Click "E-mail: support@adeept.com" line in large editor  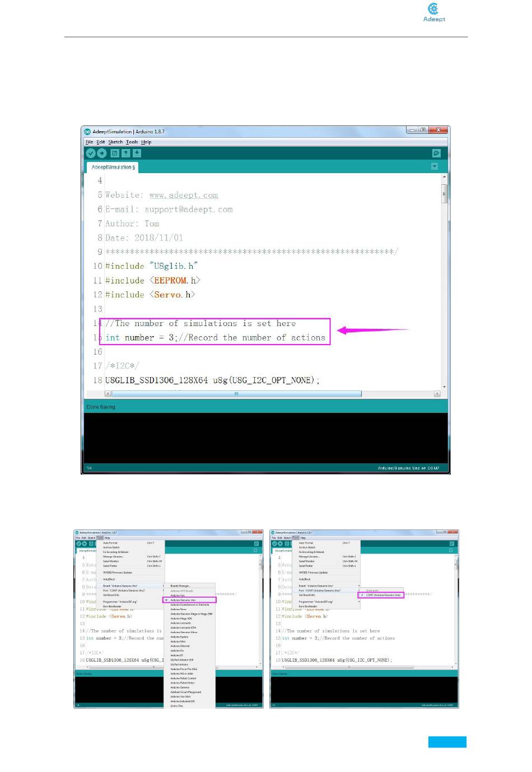pos(169,210)
